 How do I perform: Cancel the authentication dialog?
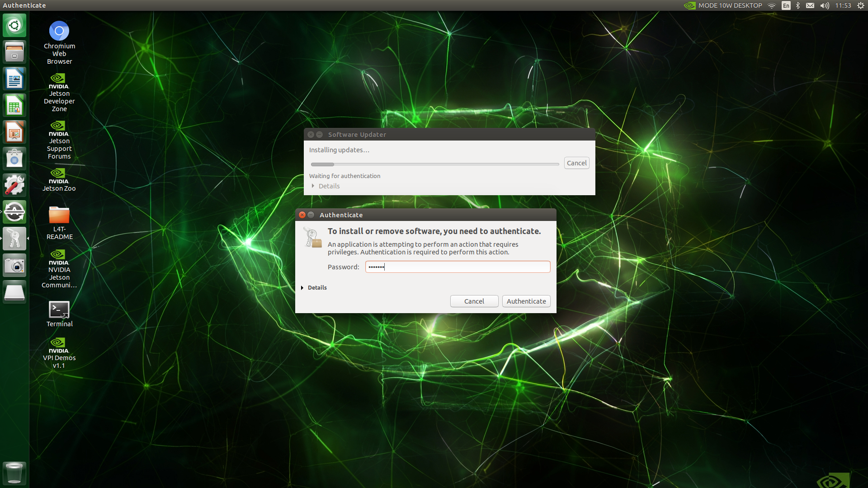click(474, 301)
